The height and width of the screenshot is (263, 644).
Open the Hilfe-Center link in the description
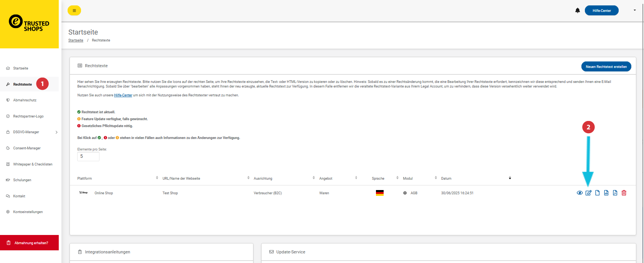click(x=123, y=95)
